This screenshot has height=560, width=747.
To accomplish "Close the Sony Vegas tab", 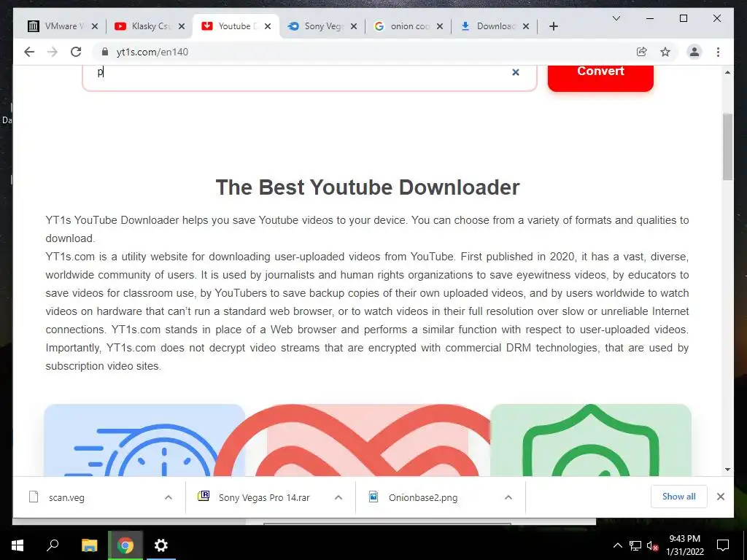I will tap(354, 26).
